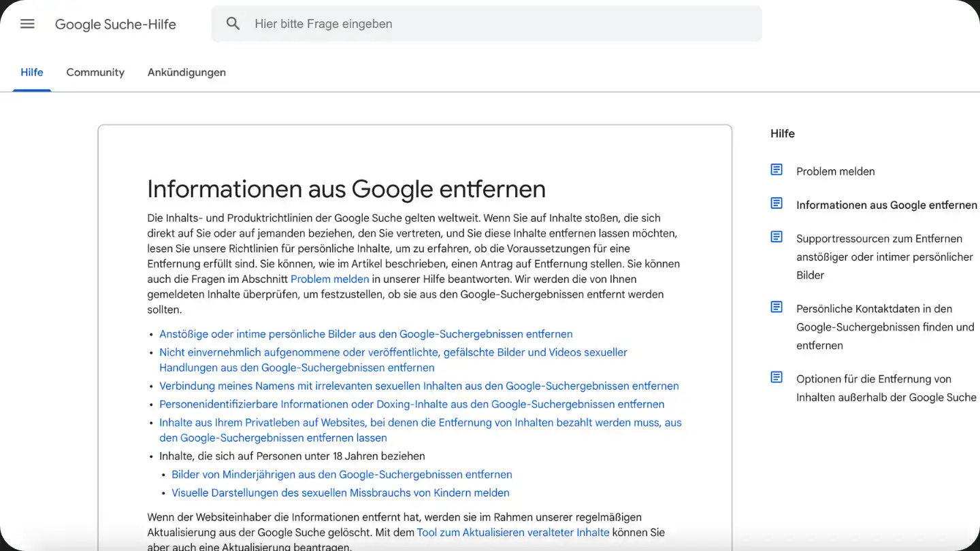
Task: Focus the 'Hier bitte Frage eingeben' search field
Action: (487, 24)
